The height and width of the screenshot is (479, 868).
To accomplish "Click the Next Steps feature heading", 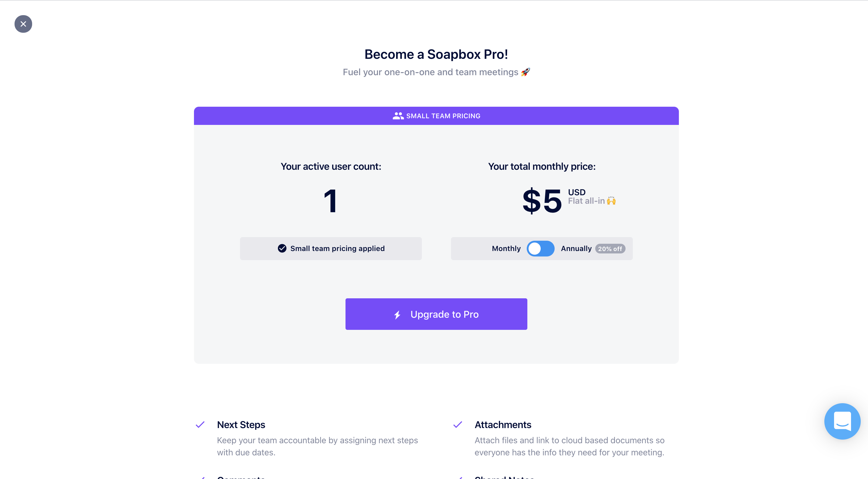I will tap(241, 425).
